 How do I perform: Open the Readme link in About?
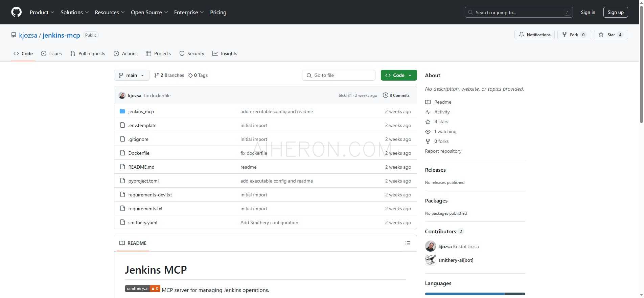(443, 102)
